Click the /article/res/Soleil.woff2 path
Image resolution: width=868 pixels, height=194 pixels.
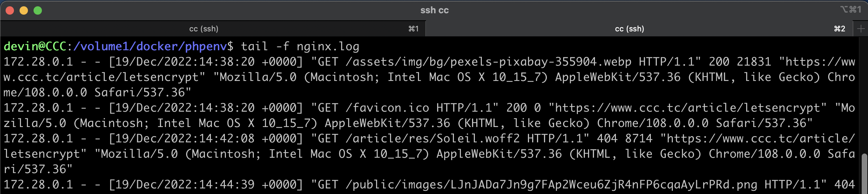(433, 139)
